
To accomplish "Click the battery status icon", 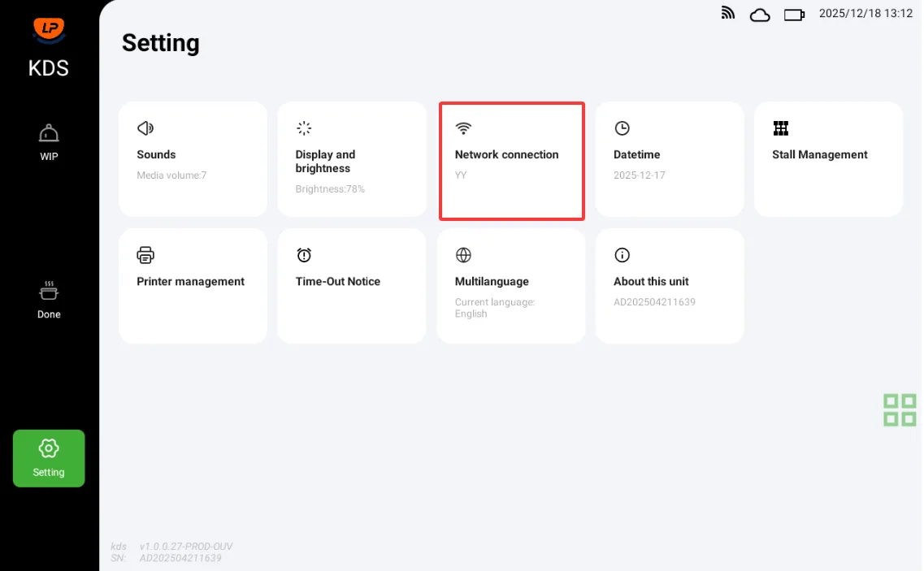I will coord(794,15).
